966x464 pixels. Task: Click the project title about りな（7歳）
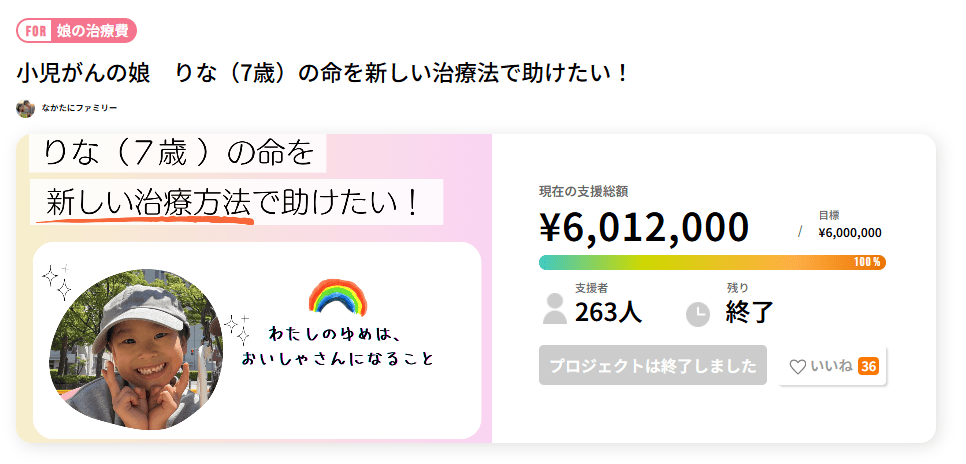point(323,73)
